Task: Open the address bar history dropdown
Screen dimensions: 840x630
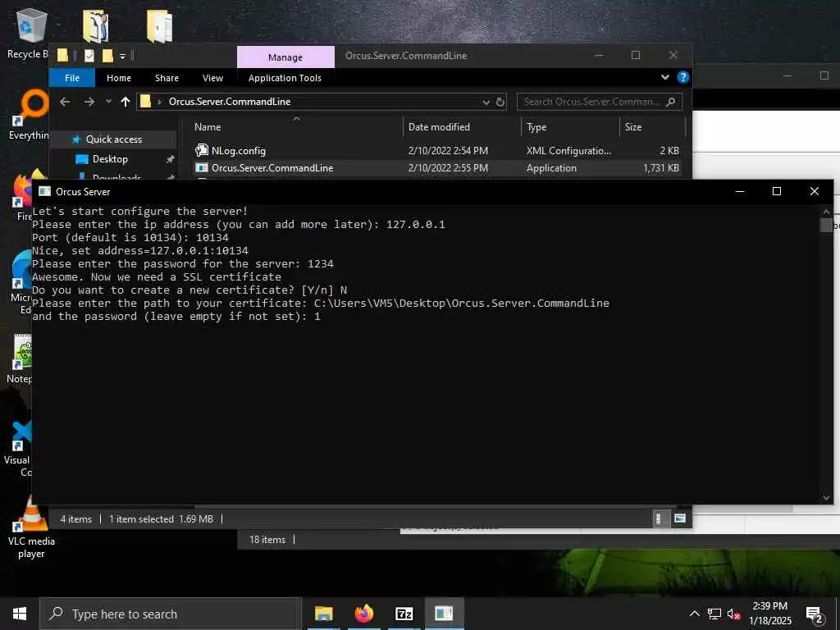Action: pyautogui.click(x=486, y=102)
